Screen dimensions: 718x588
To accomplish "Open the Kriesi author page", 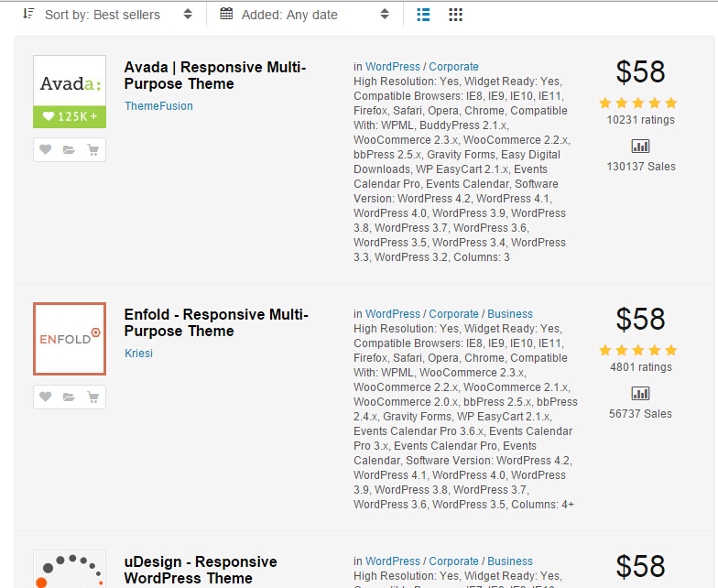I will pos(138,354).
